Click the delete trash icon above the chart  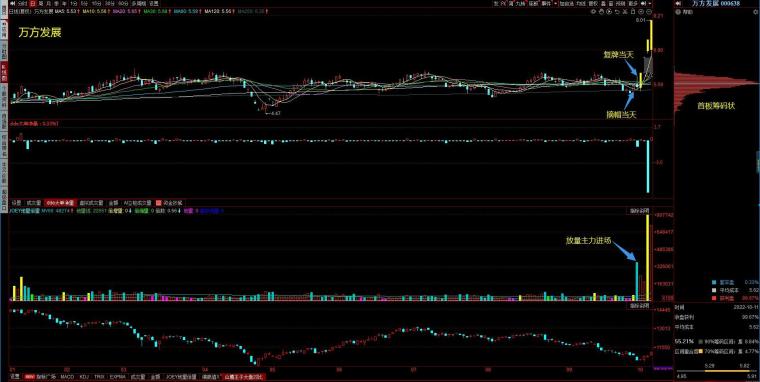(x=633, y=12)
